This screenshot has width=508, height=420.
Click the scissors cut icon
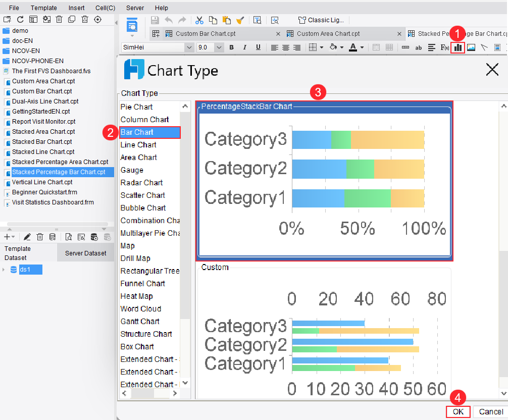(x=199, y=20)
